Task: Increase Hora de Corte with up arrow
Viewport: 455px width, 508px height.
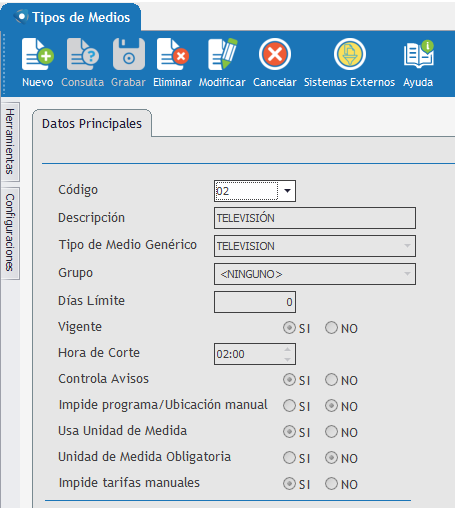Action: (x=287, y=349)
